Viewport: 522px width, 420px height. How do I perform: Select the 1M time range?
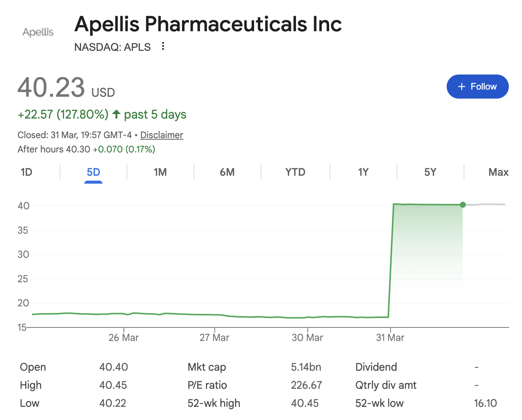(160, 172)
